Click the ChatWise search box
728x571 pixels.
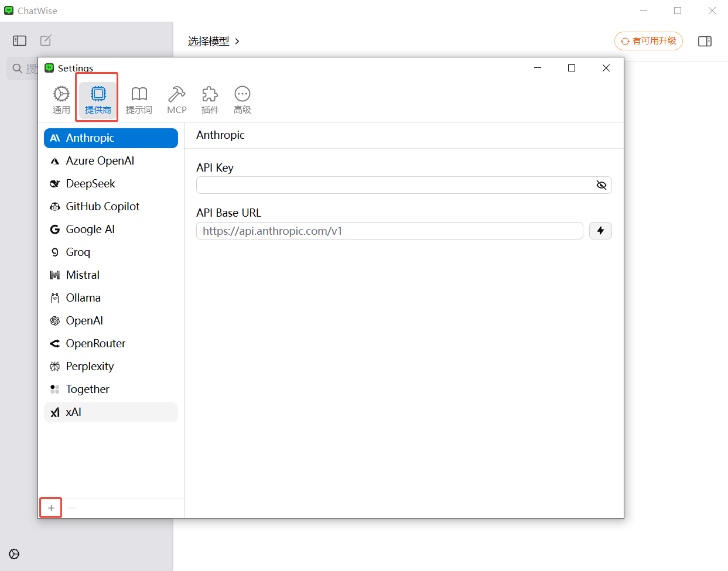(22, 69)
